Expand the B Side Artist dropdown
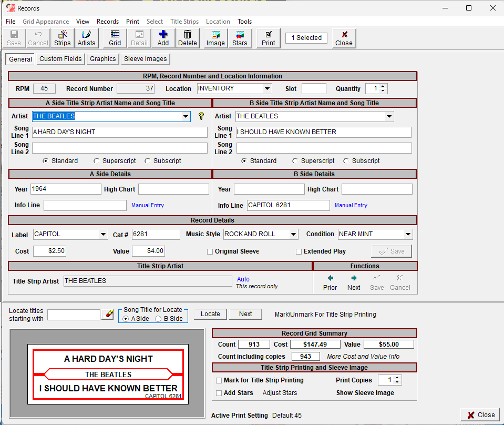This screenshot has width=504, height=425. [x=389, y=116]
